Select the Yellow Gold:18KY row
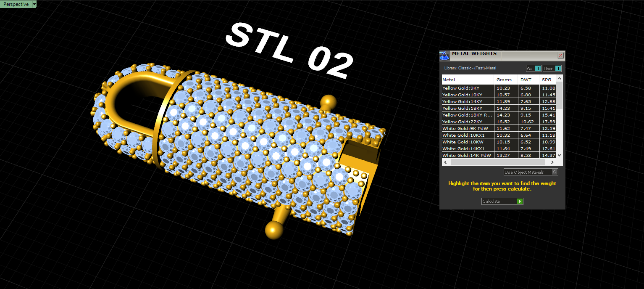The width and height of the screenshot is (644, 289). pyautogui.click(x=499, y=108)
